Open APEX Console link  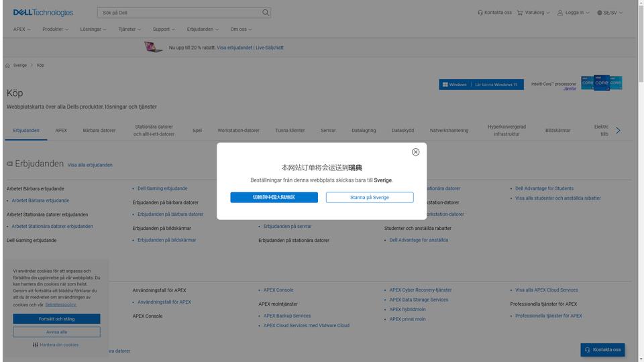pos(278,290)
